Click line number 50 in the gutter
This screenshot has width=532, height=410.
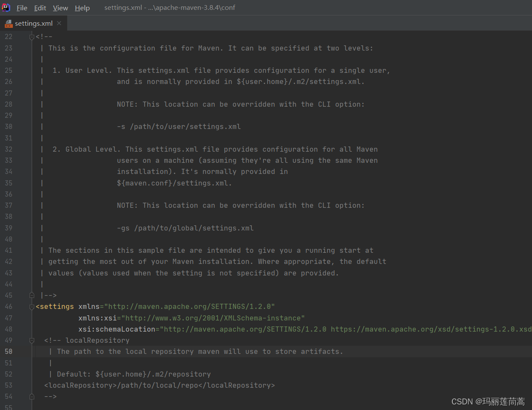(x=9, y=351)
